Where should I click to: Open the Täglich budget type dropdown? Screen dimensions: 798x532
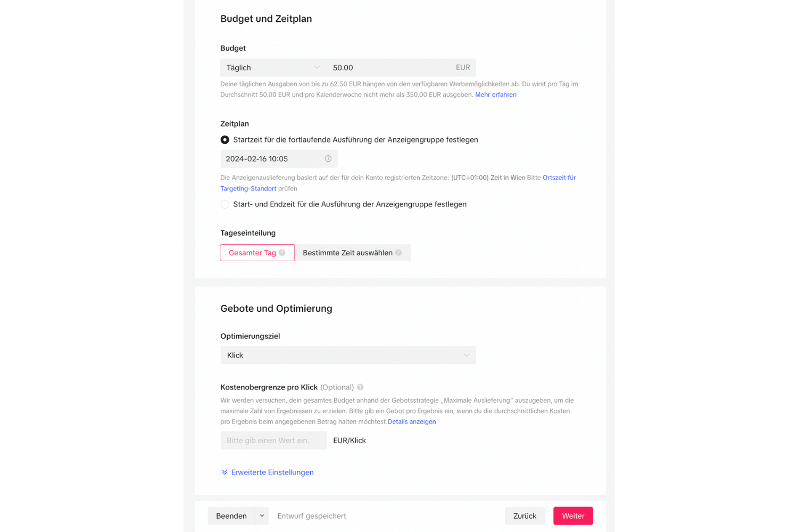pyautogui.click(x=273, y=68)
